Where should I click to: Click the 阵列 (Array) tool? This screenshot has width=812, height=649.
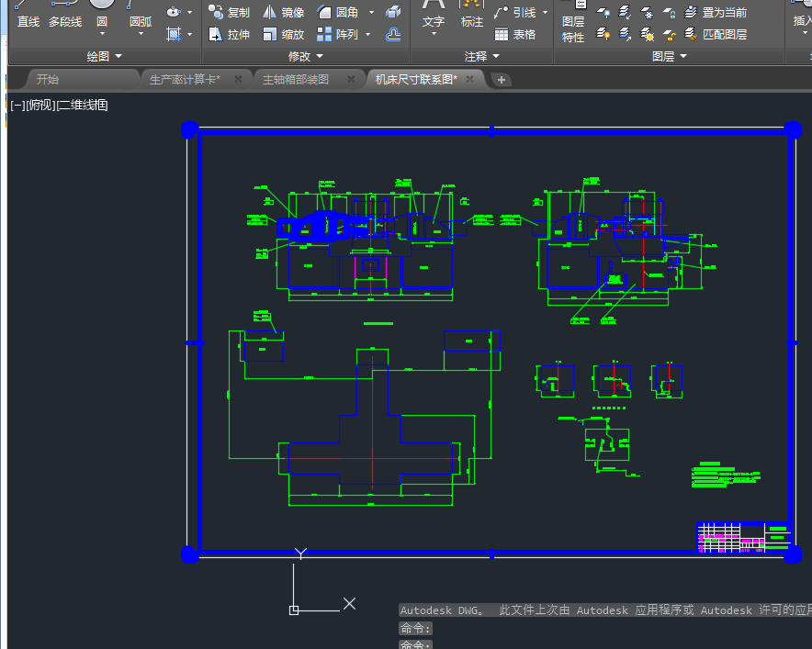point(338,34)
